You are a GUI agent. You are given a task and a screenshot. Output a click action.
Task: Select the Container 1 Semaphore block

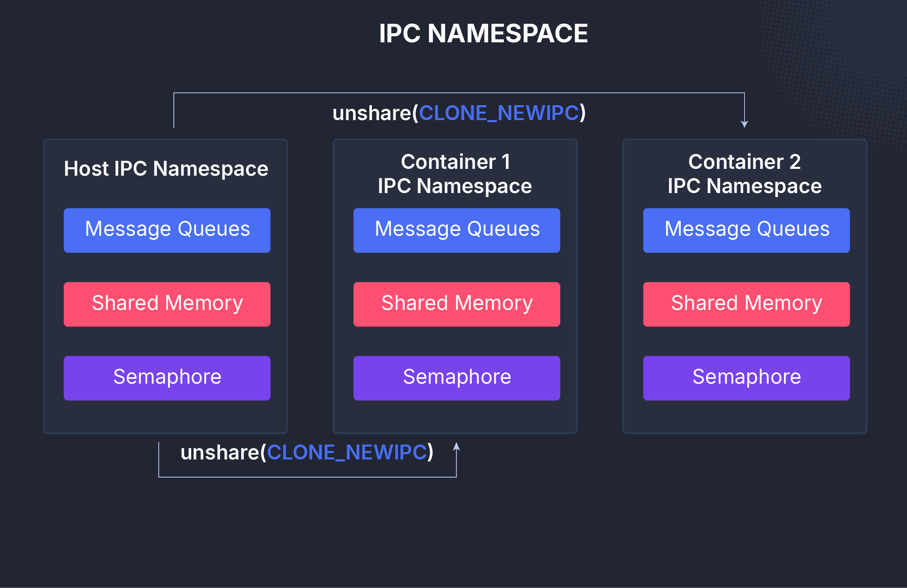pos(456,377)
